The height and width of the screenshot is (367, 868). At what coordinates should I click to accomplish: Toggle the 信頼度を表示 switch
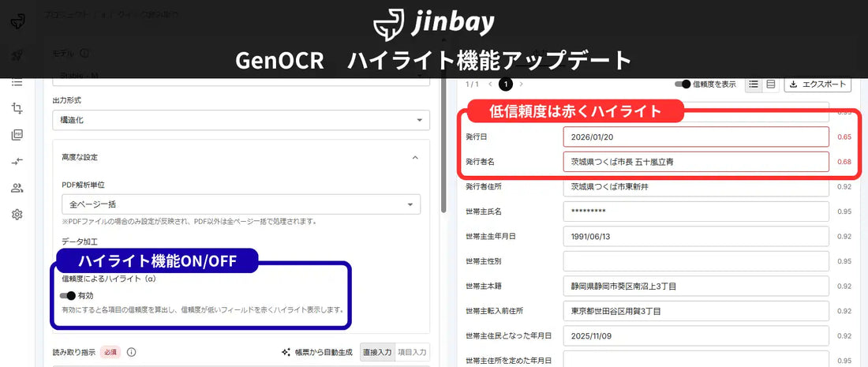pos(683,84)
